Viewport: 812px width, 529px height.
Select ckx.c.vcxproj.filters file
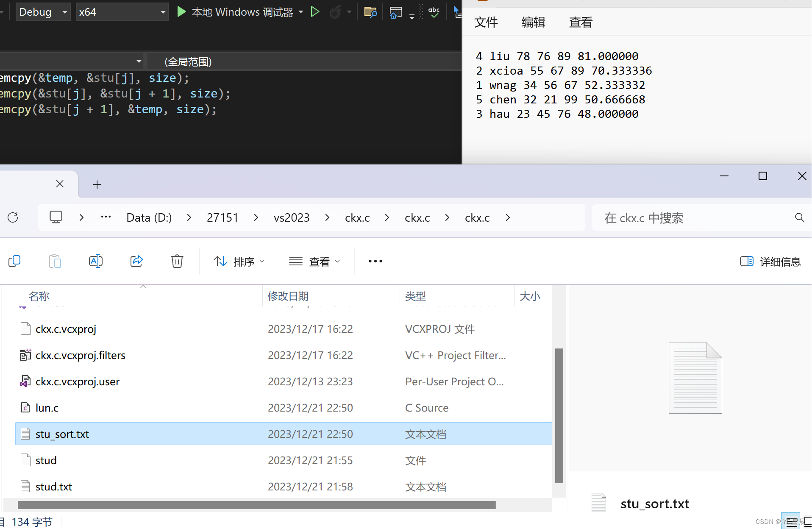click(283, 355)
